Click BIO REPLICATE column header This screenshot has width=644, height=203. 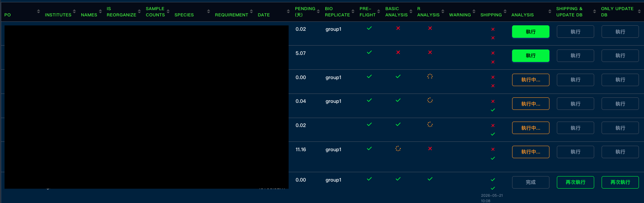[x=337, y=12]
